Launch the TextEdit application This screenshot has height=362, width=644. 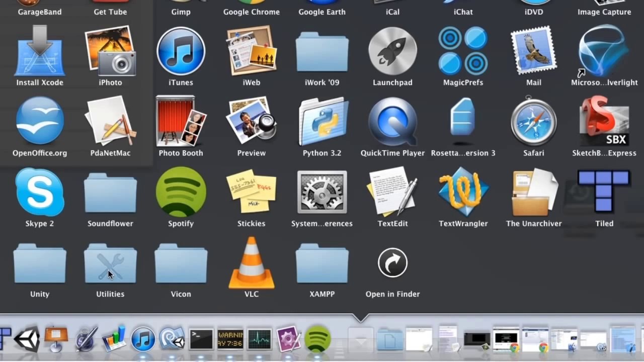click(x=392, y=192)
